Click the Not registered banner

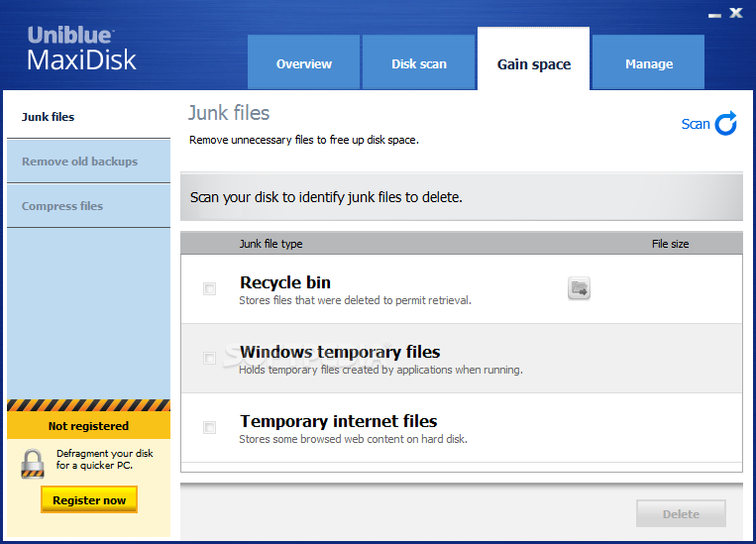click(89, 426)
